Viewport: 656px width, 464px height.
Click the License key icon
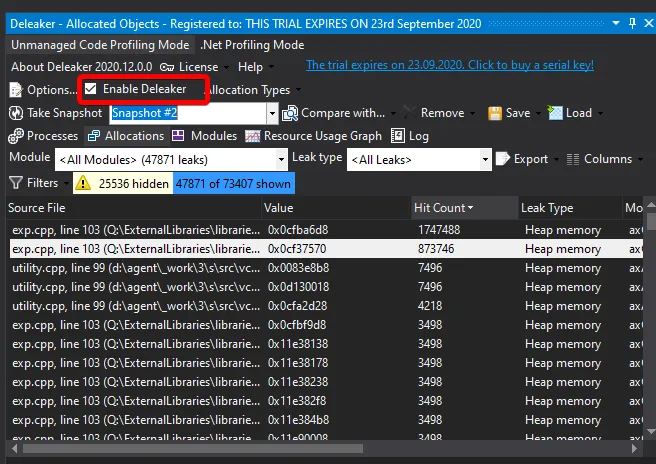coord(167,67)
